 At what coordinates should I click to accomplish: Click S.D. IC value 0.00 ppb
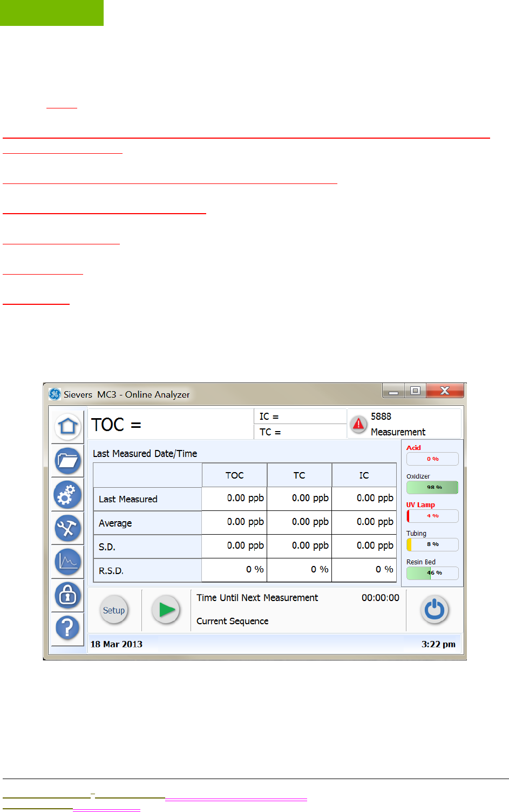(364, 546)
